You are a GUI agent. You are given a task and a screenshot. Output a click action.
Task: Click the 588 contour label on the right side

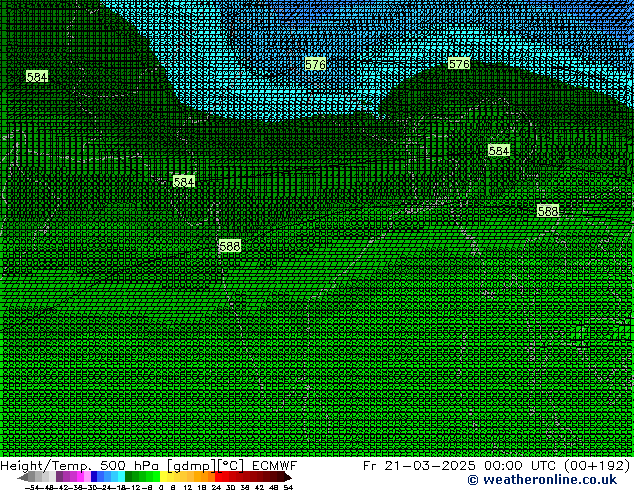(x=548, y=211)
